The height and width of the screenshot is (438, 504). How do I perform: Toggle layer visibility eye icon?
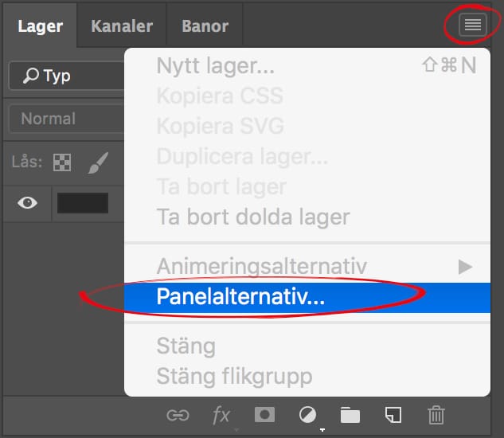pyautogui.click(x=27, y=203)
